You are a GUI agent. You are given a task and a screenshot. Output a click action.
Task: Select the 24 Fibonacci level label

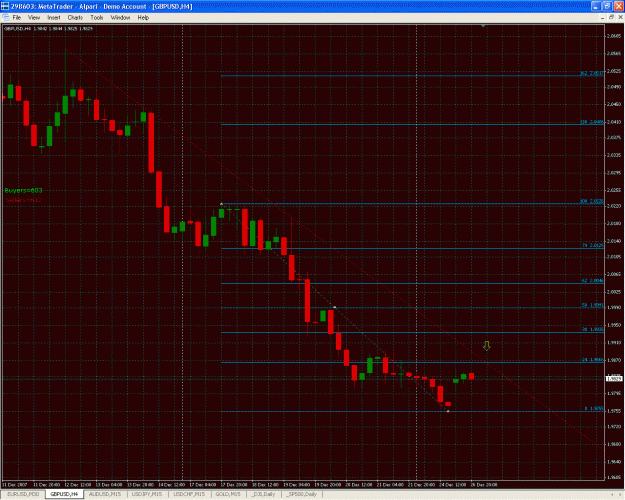(x=593, y=360)
